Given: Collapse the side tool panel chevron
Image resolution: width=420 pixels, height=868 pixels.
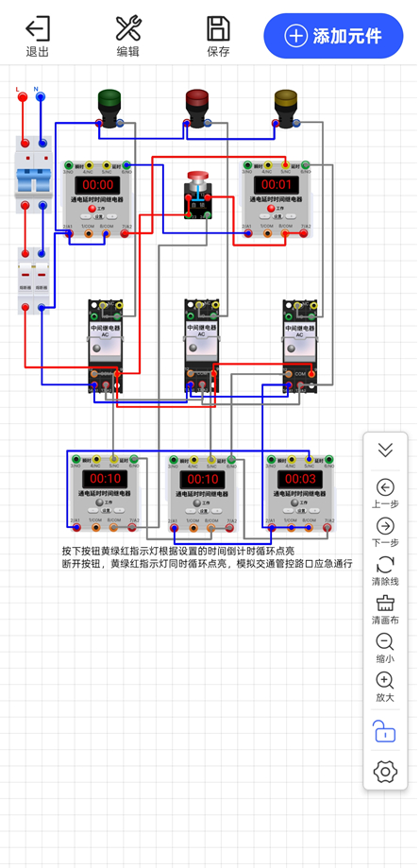Looking at the screenshot, I should pos(385,450).
